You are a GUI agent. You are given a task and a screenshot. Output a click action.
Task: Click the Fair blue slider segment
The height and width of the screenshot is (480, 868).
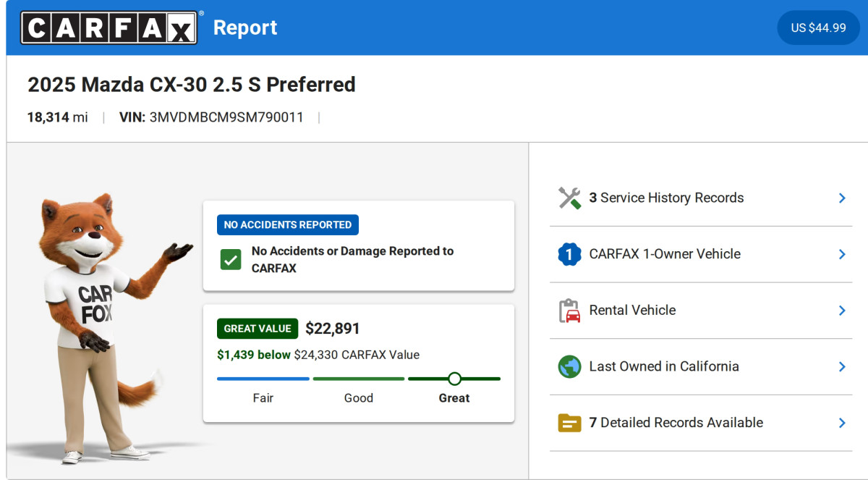[x=263, y=379]
